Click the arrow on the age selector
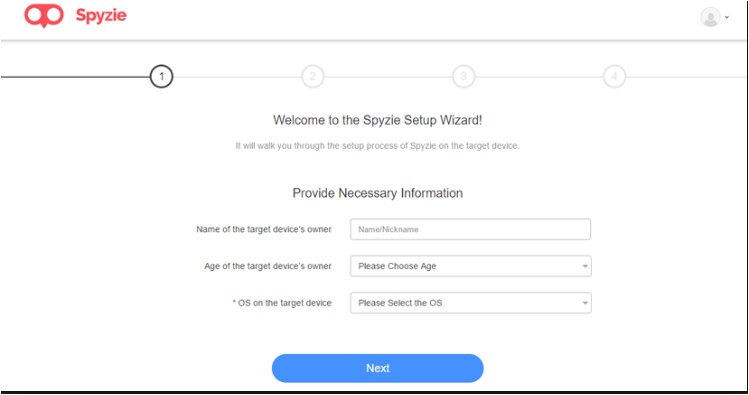Image resolution: width=749 pixels, height=395 pixels. [585, 266]
